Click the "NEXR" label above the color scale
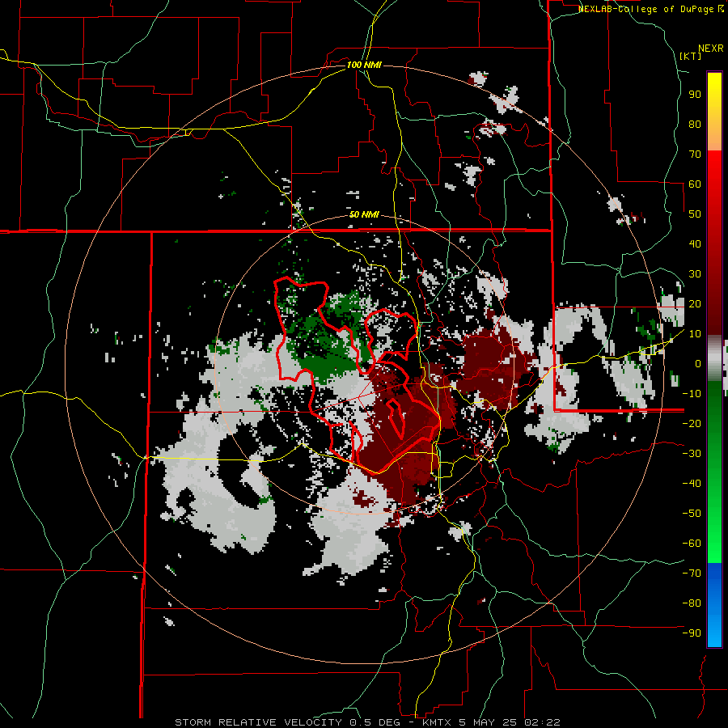This screenshot has width=728, height=728. (711, 49)
